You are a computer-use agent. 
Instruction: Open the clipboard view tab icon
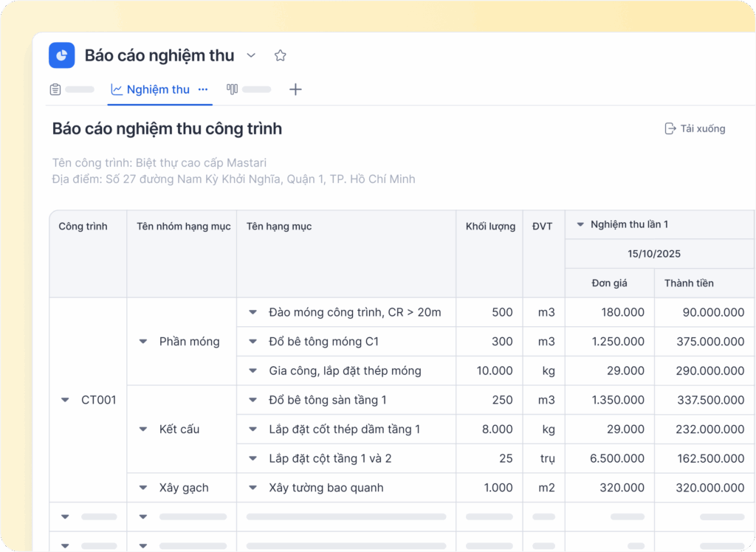(55, 89)
